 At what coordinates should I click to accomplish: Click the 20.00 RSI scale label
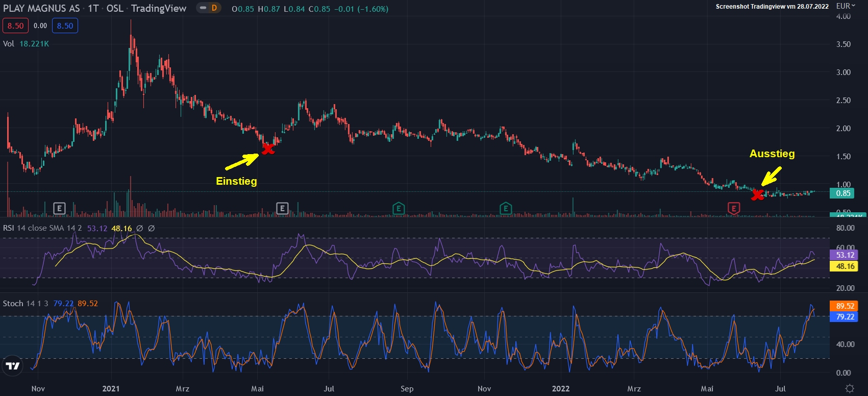846,288
